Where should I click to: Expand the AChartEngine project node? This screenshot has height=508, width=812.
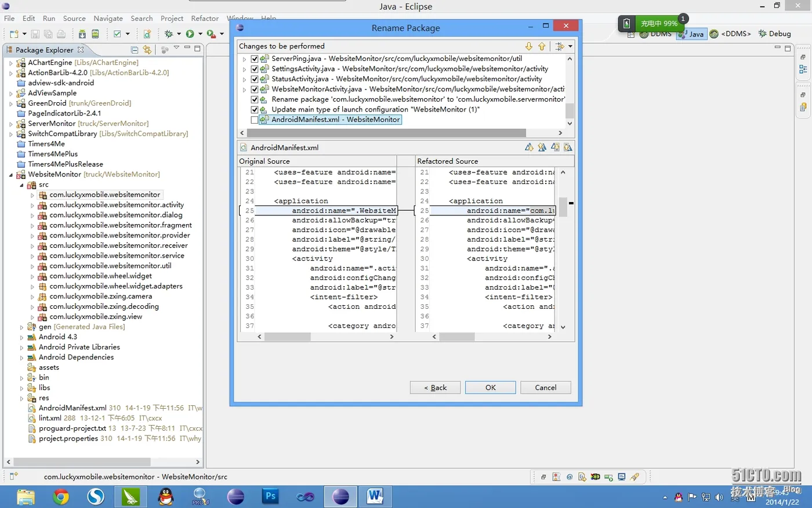point(11,63)
